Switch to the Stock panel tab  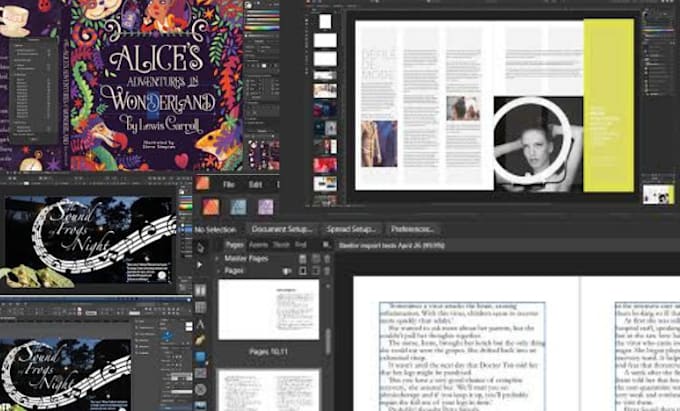click(281, 245)
